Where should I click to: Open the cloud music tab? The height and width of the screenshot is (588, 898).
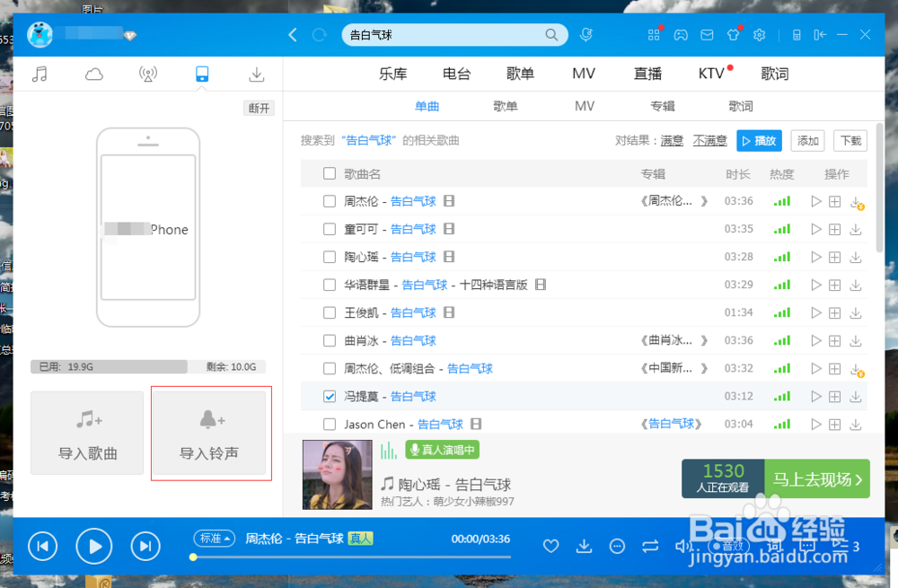pyautogui.click(x=94, y=74)
